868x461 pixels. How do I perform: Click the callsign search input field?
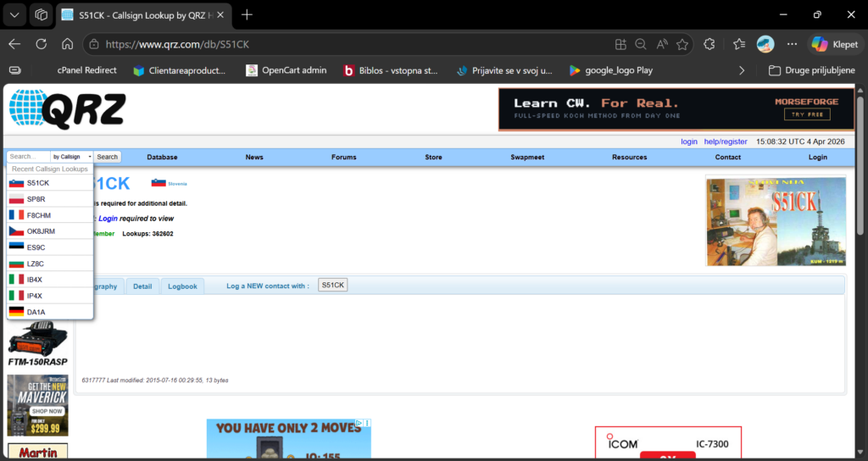pos(29,157)
